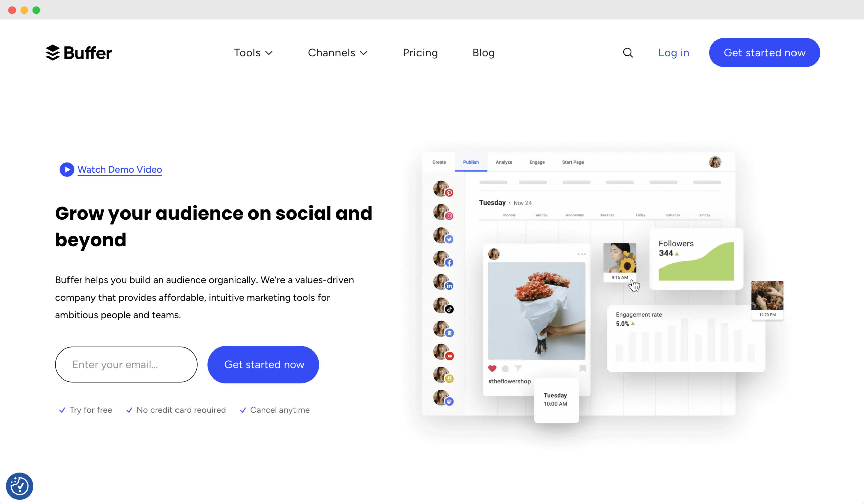Click the Facebook social channel icon

point(450,262)
